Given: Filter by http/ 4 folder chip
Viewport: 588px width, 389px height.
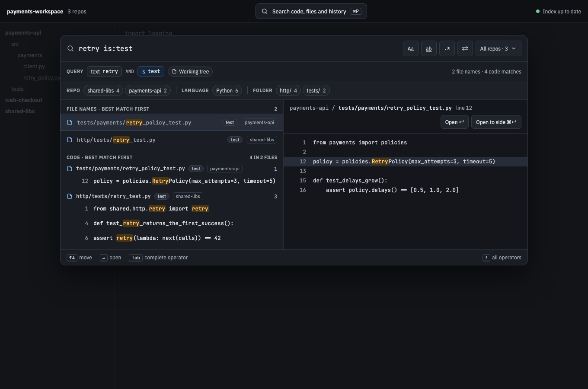Looking at the screenshot, I should (288, 91).
